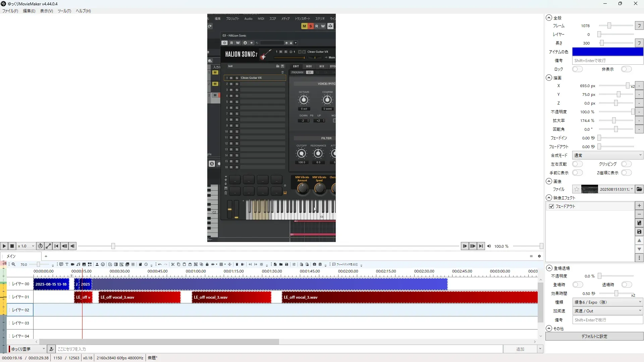
Task: Toggle the 左右反転 flip switch
Action: pos(577,164)
